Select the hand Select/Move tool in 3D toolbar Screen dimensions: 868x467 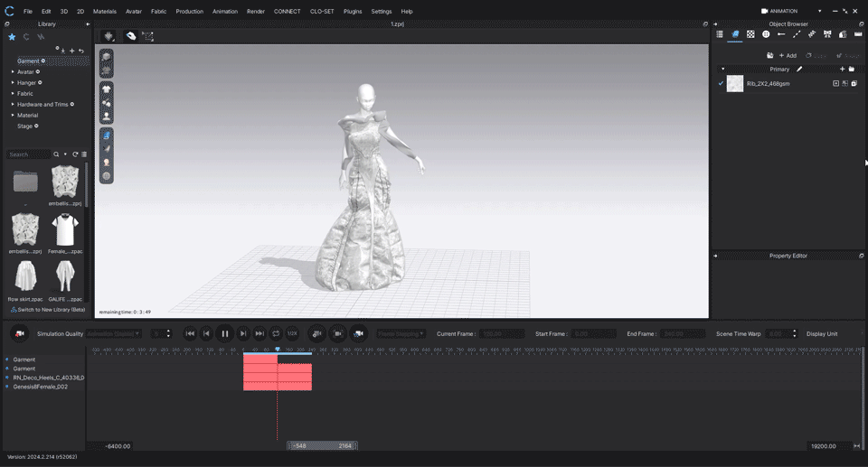[130, 36]
